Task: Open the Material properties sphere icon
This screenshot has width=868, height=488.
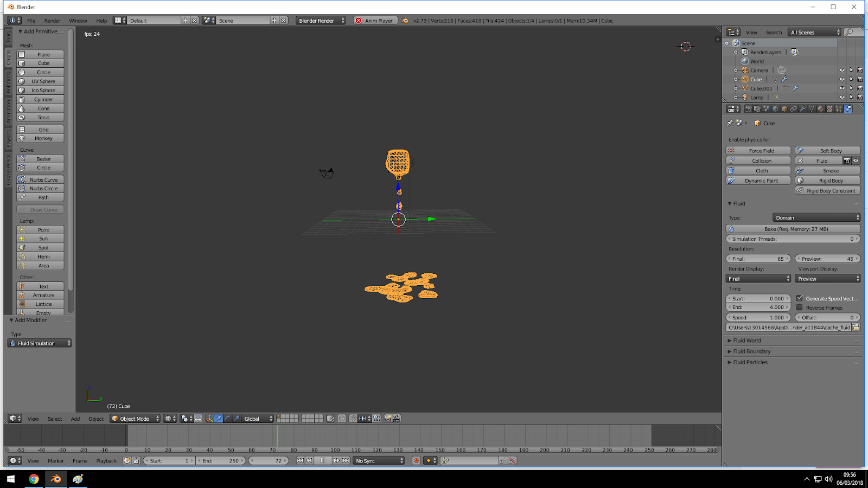Action: click(820, 108)
